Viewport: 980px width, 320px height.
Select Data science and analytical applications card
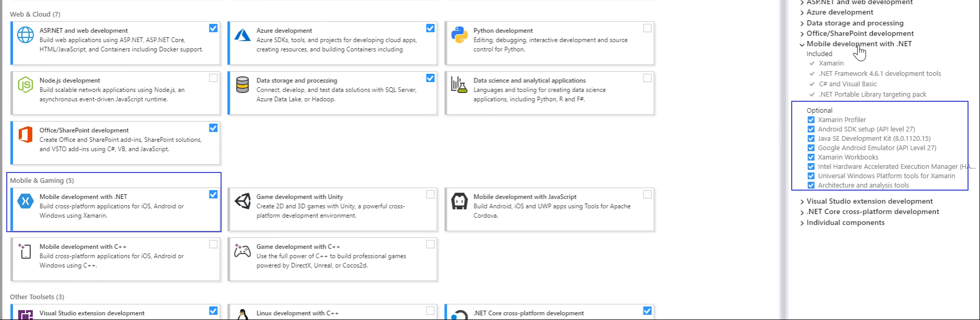[549, 93]
